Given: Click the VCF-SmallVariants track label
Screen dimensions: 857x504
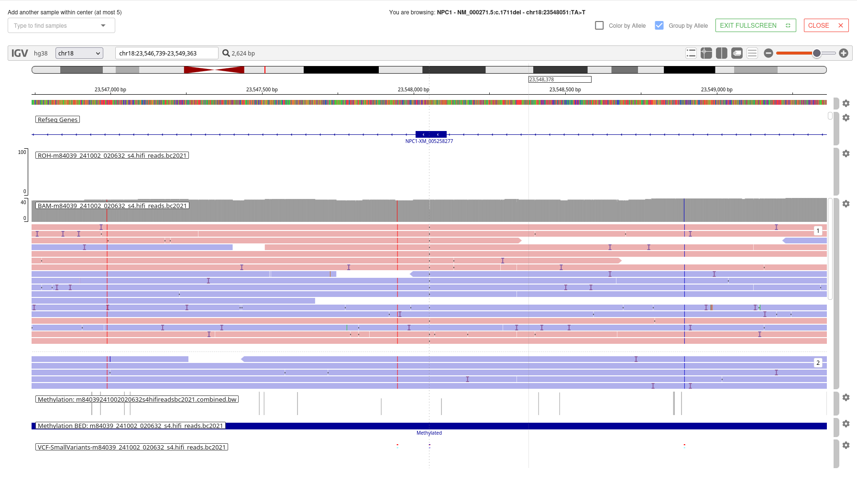Looking at the screenshot, I should (132, 447).
